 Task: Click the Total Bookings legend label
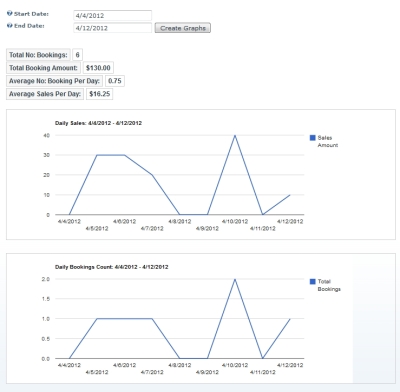(x=329, y=285)
